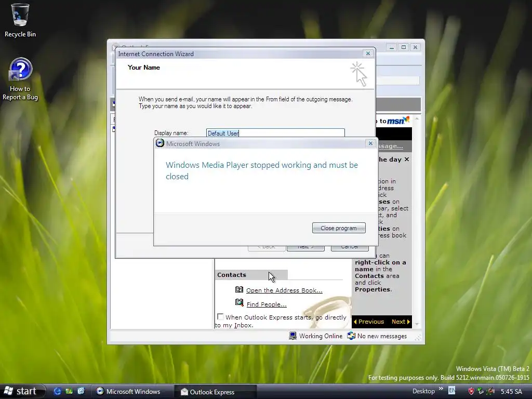This screenshot has width=532, height=399.
Task: Switch to Outlook Express taskbar button
Action: [215, 392]
